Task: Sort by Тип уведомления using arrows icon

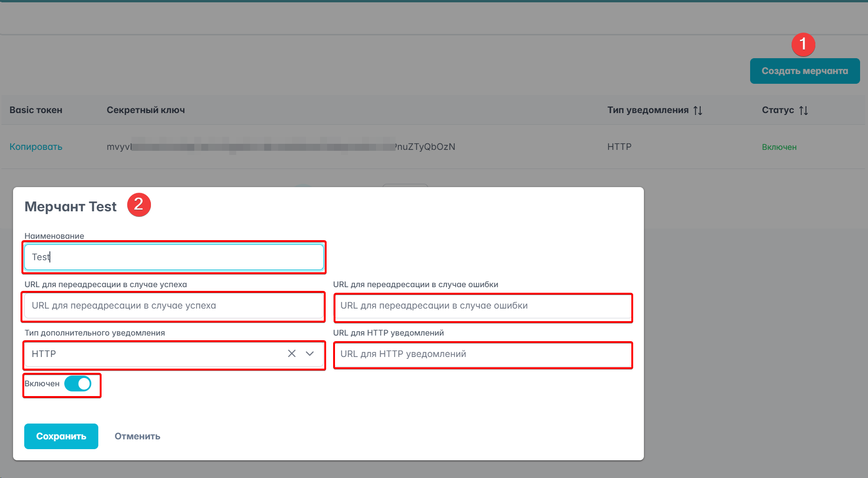Action: tap(697, 110)
